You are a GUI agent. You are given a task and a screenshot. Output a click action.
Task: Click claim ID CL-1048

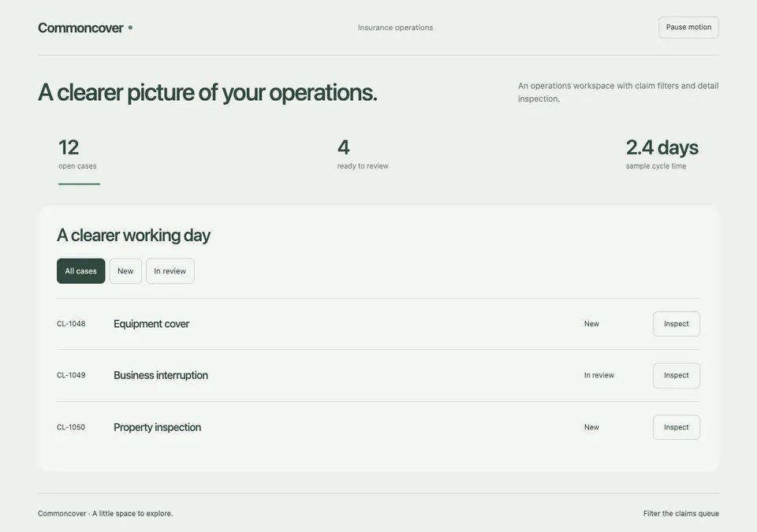71,324
